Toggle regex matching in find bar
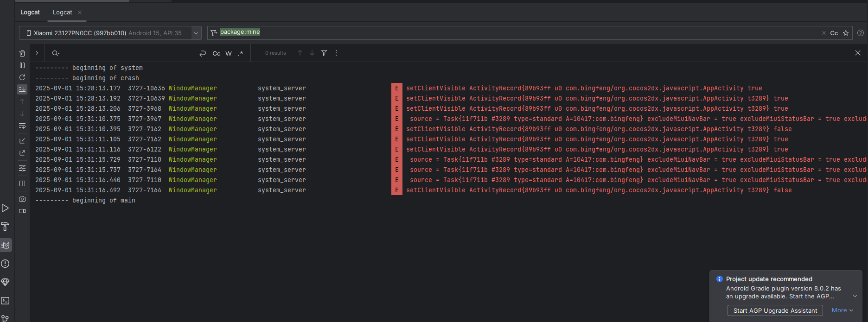The height and width of the screenshot is (322, 868). [241, 53]
